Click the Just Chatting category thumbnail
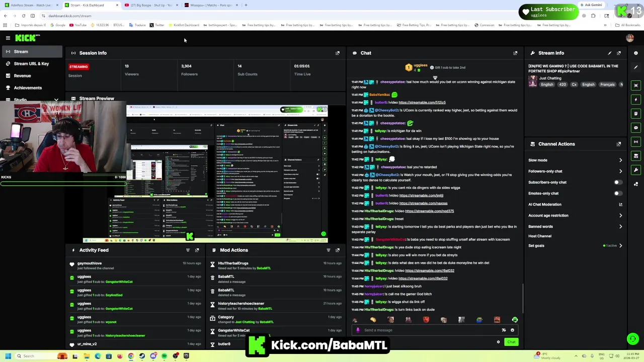This screenshot has height=362, width=644. click(x=532, y=82)
